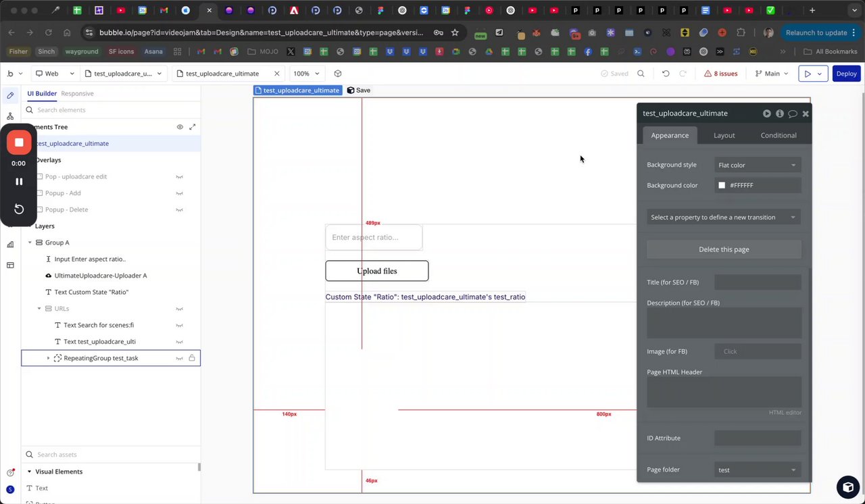Open the 8 issues checker
This screenshot has height=504, width=865.
720,74
